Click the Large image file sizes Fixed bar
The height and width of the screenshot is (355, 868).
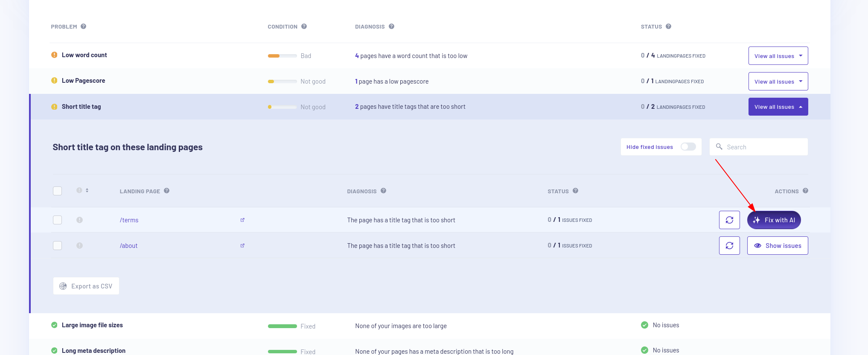[282, 326]
